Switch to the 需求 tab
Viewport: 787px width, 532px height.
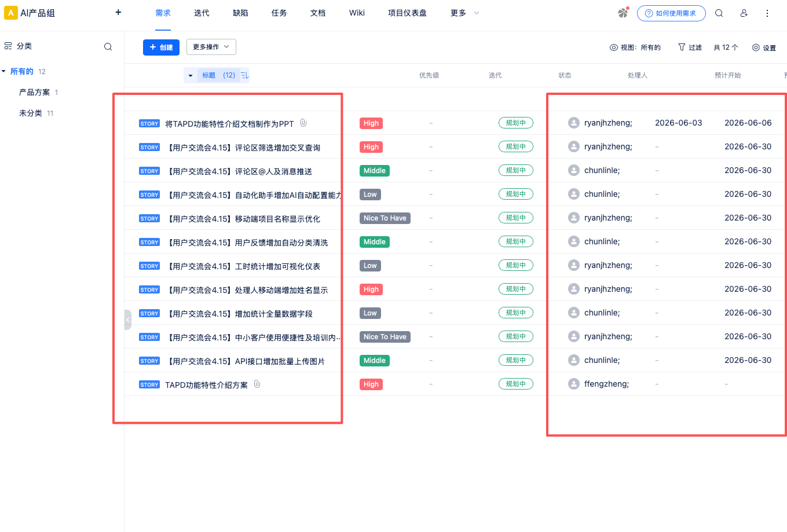tap(163, 13)
